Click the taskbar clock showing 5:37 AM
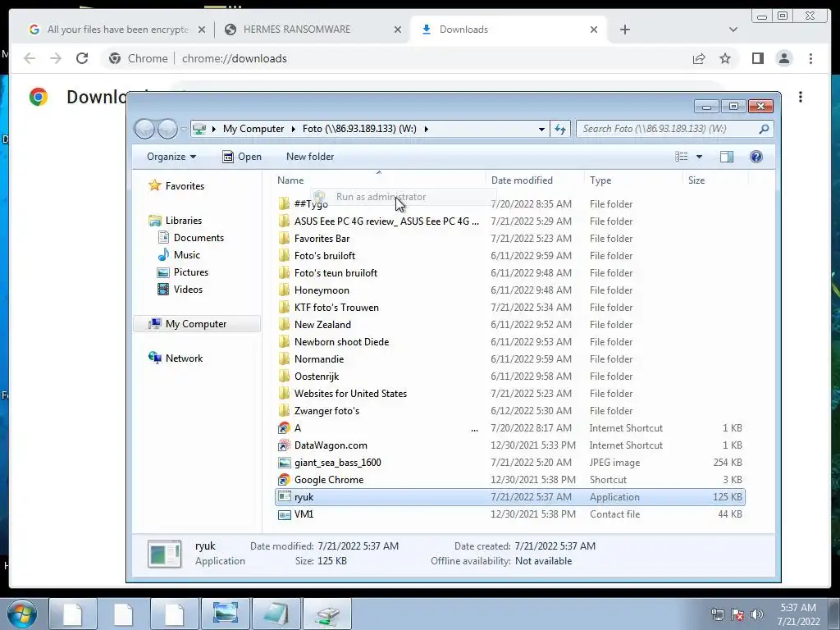840x630 pixels. point(798,614)
